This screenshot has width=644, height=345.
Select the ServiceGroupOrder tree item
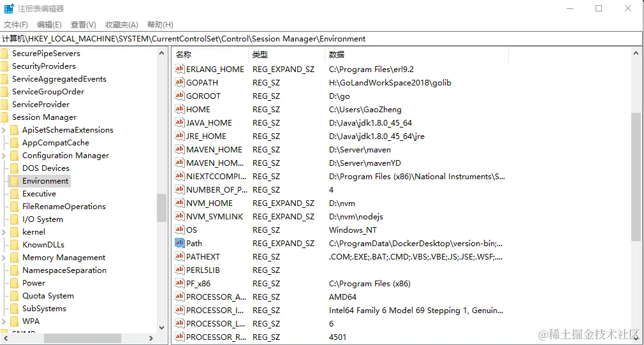pyautogui.click(x=48, y=92)
